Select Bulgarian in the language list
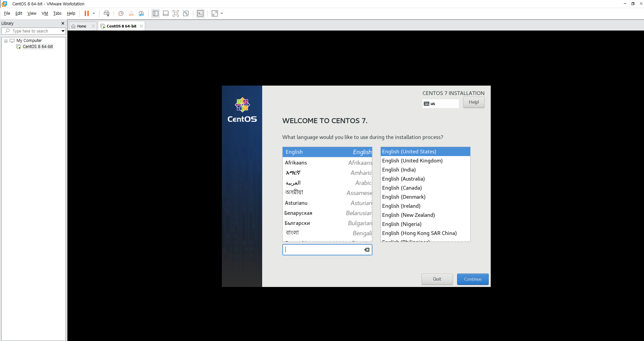The height and width of the screenshot is (341, 644). coord(327,223)
